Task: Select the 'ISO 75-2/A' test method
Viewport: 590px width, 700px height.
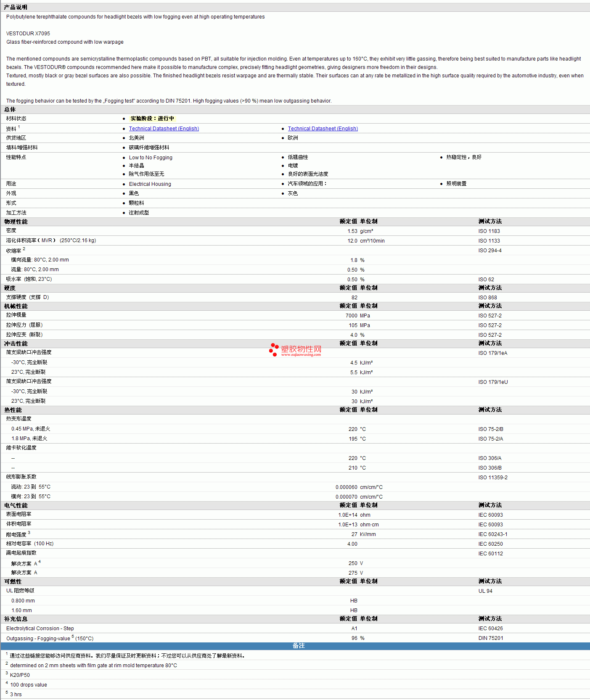Action: [x=491, y=439]
